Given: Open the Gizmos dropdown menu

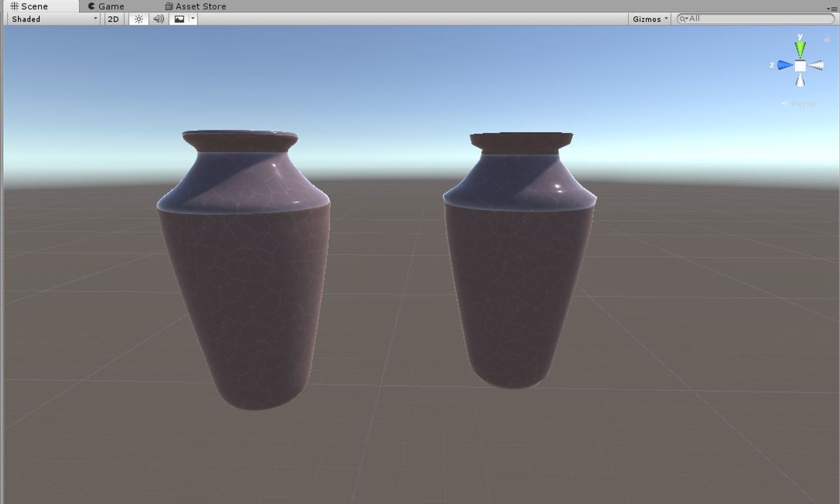Looking at the screenshot, I should click(650, 19).
